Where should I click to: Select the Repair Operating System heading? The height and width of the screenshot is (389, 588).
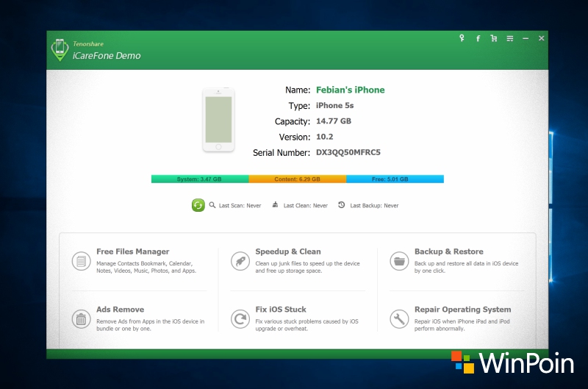tap(462, 310)
